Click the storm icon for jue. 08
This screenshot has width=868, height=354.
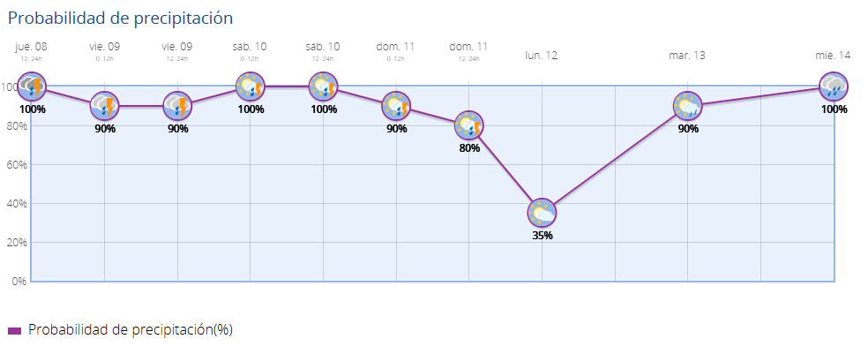pyautogui.click(x=32, y=86)
